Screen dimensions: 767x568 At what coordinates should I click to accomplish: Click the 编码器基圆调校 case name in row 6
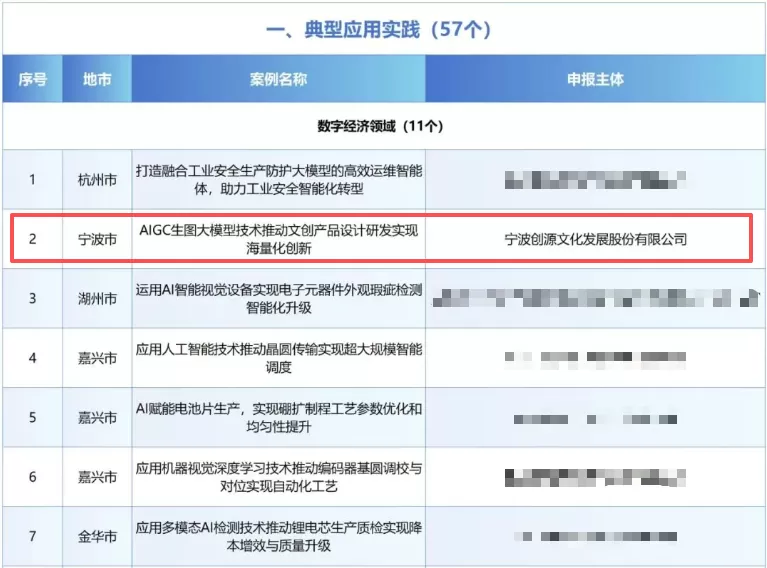pos(278,477)
